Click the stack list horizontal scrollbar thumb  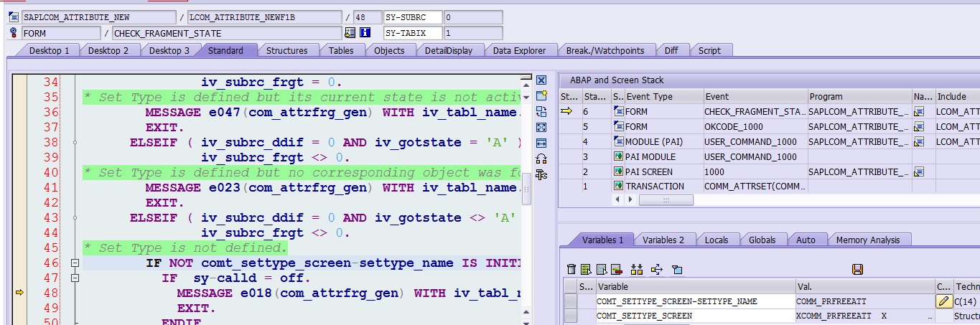pyautogui.click(x=667, y=199)
